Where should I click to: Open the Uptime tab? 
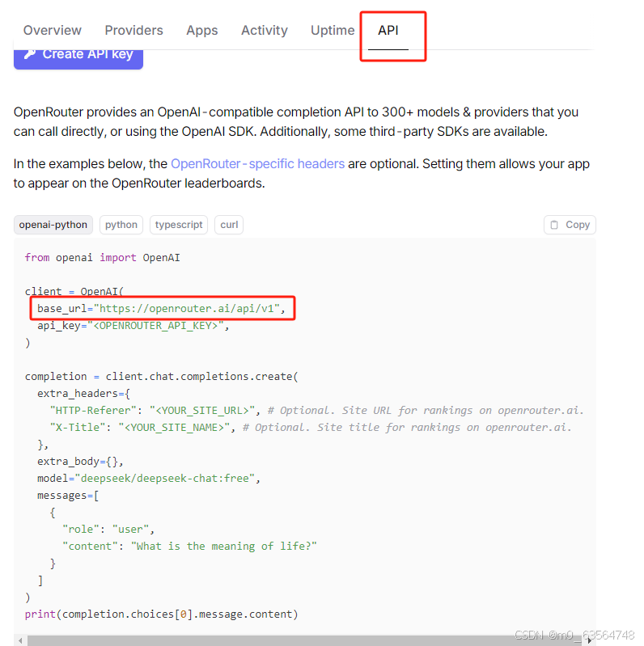point(333,30)
